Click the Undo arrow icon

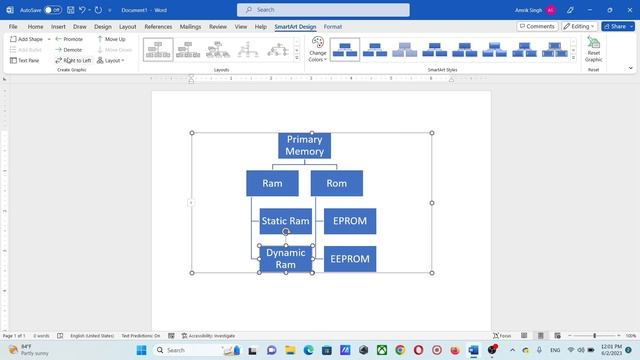pyautogui.click(x=82, y=10)
